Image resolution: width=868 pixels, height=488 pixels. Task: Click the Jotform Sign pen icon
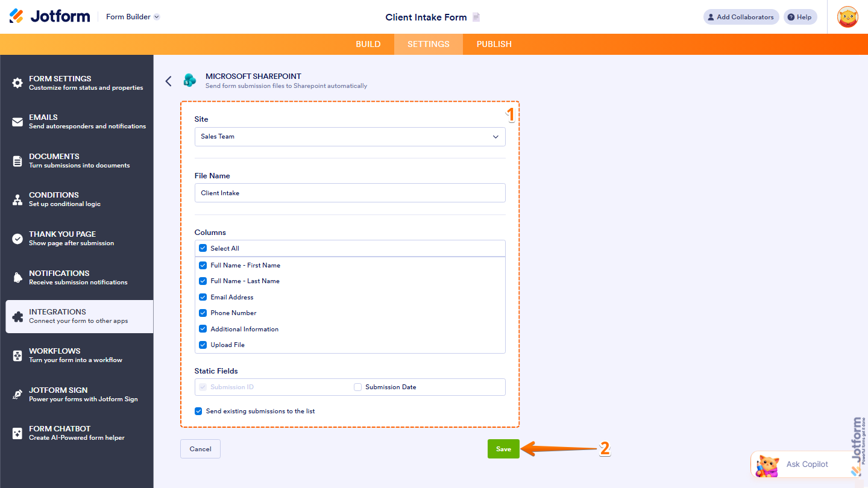[x=17, y=395]
